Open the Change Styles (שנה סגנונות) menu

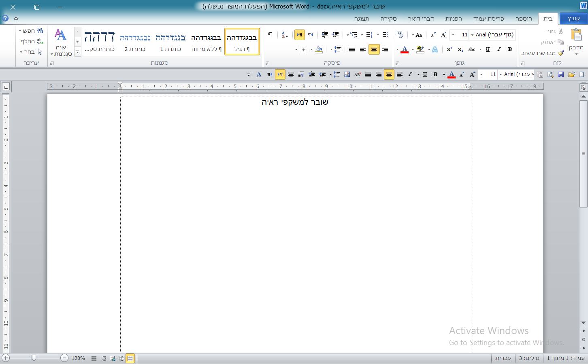[x=61, y=42]
